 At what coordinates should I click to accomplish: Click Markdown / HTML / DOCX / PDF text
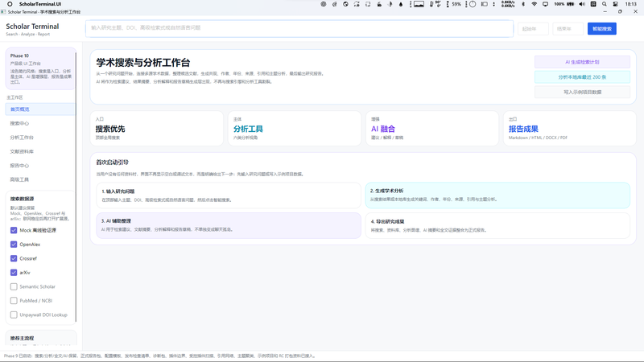(x=538, y=138)
